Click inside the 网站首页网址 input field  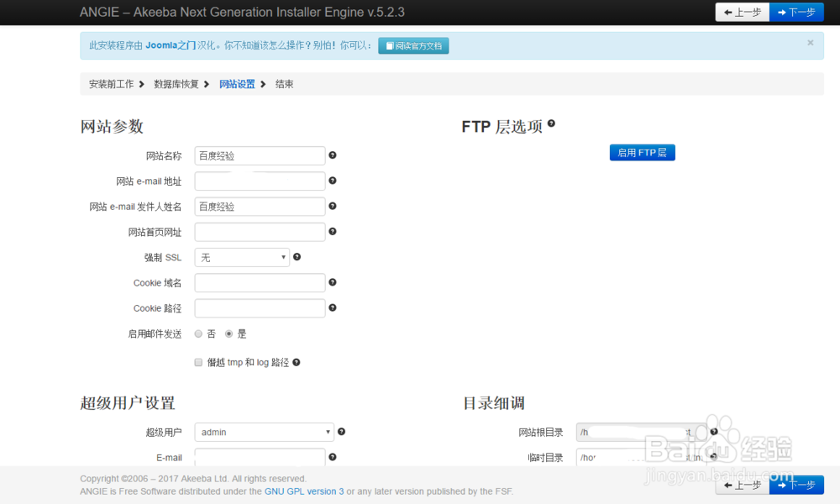coord(259,232)
